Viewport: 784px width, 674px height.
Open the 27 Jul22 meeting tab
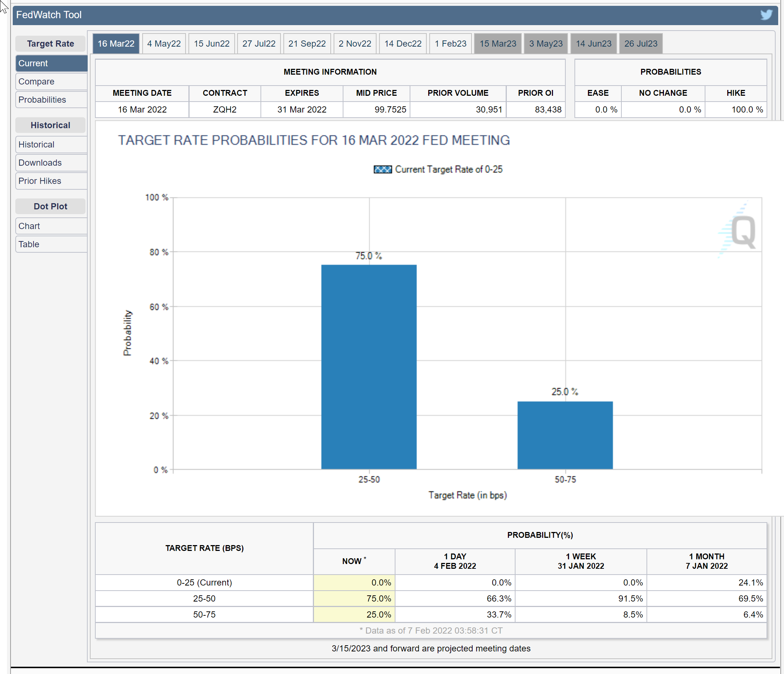(x=259, y=44)
